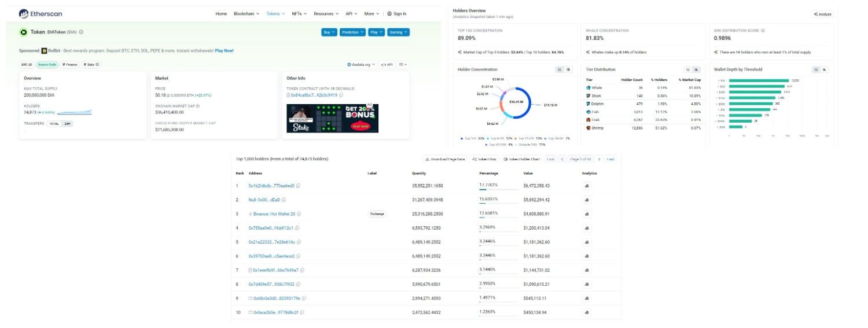Screen dimensions: 868x328
Task: Click the verified info icon beside DIAToken (DIA)
Action: [81, 32]
